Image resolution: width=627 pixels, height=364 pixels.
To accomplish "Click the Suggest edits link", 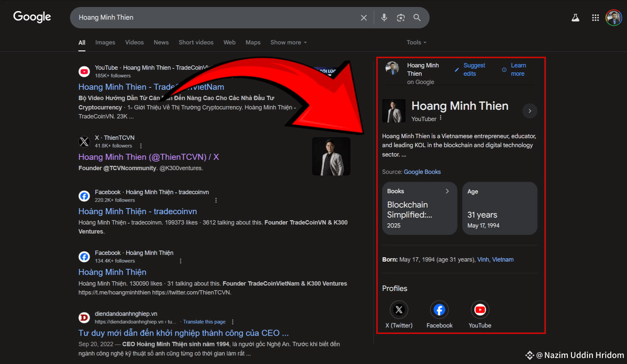I will coord(474,69).
